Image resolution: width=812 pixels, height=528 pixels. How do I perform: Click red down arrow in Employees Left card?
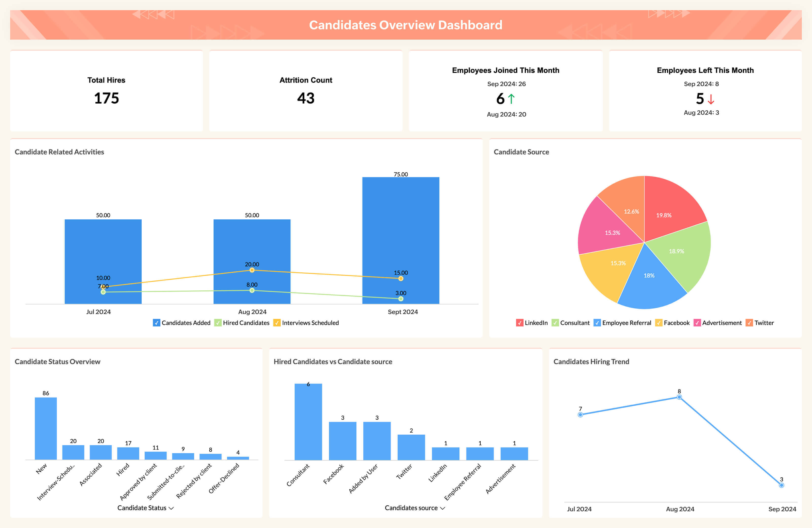[x=711, y=99]
